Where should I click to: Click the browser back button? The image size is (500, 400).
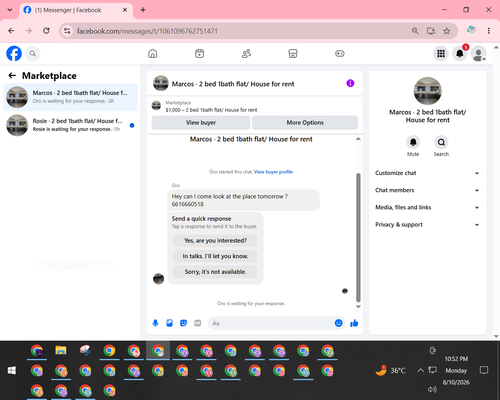click(11, 31)
